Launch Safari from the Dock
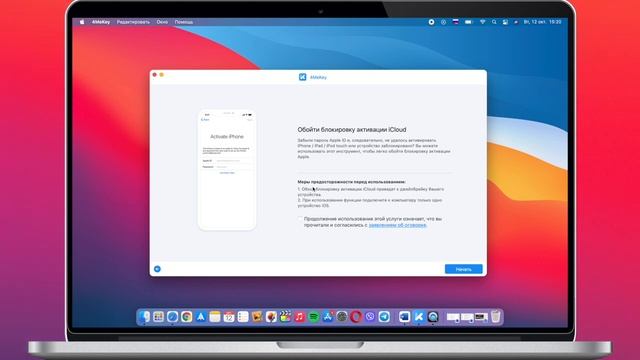This screenshot has height=360, width=640. pyautogui.click(x=173, y=316)
